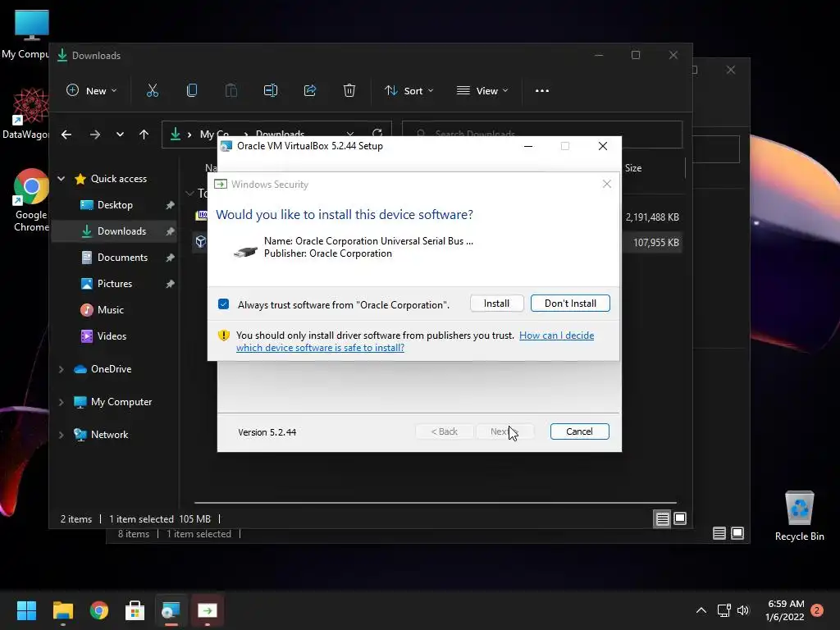The image size is (840, 630).
Task: Click the Search Downloads field
Action: coord(542,134)
